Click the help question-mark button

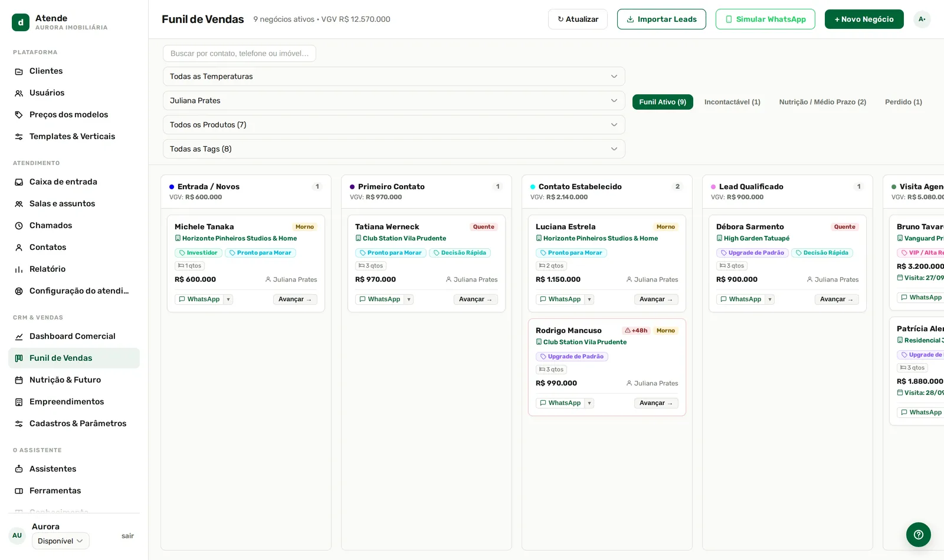click(918, 535)
